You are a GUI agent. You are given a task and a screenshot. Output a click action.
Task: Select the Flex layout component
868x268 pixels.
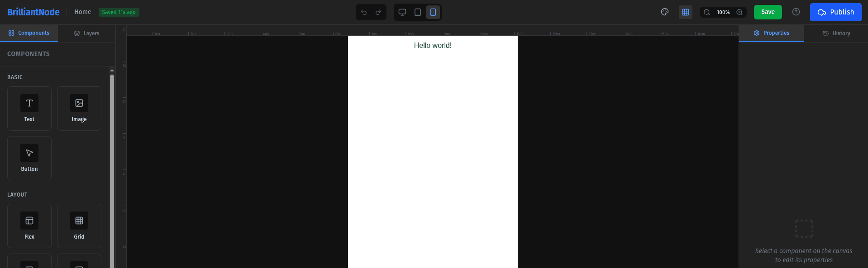tap(29, 226)
